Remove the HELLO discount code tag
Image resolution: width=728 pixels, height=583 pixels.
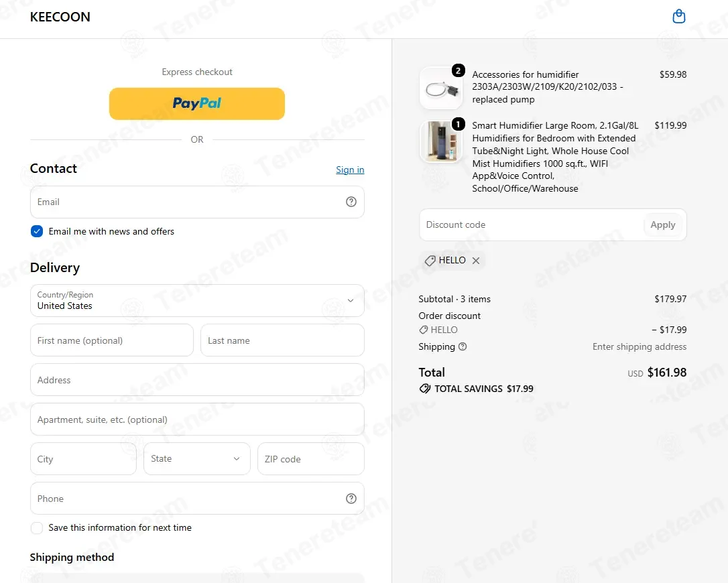click(x=476, y=261)
